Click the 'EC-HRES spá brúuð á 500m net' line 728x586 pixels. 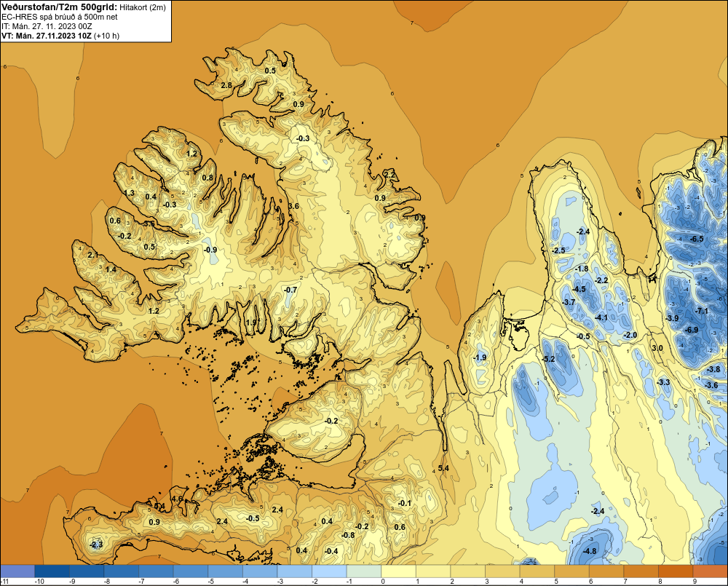60,17
